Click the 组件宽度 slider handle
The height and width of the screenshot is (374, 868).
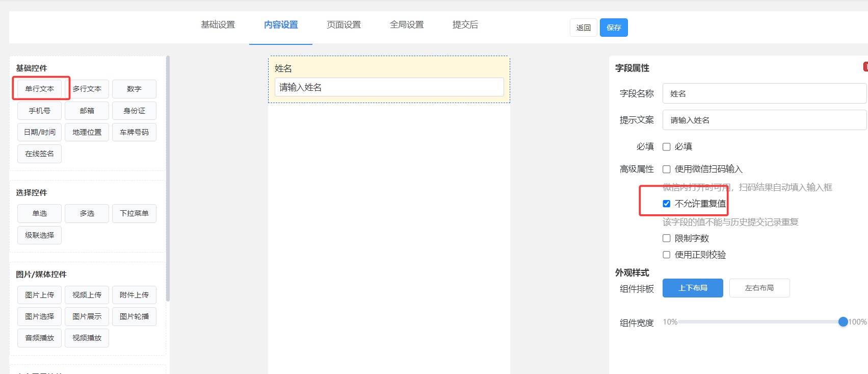pyautogui.click(x=843, y=322)
